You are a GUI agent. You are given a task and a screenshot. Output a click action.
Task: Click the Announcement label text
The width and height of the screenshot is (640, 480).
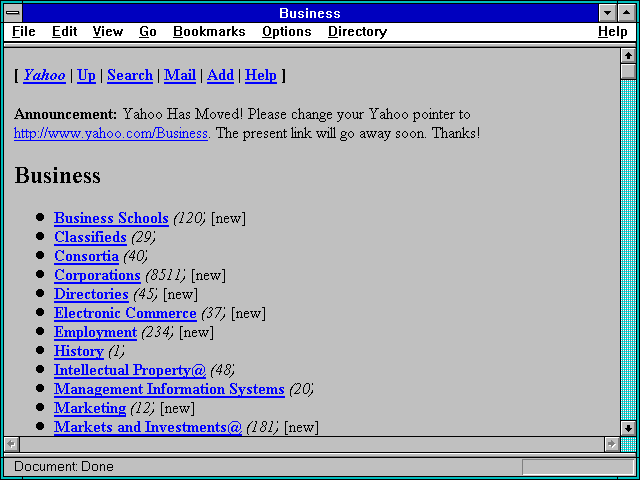[66, 114]
